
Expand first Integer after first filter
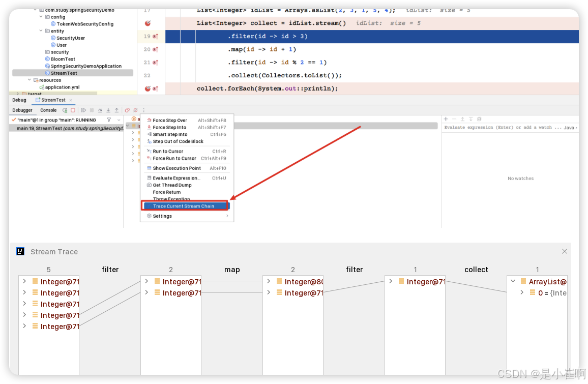[x=146, y=281]
